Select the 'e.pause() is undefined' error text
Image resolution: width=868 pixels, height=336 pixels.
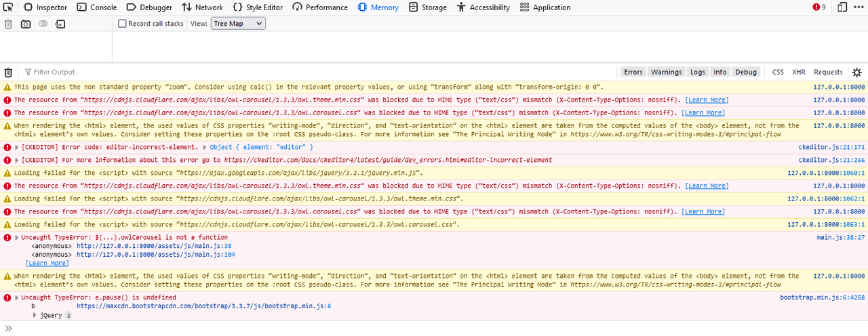click(99, 297)
